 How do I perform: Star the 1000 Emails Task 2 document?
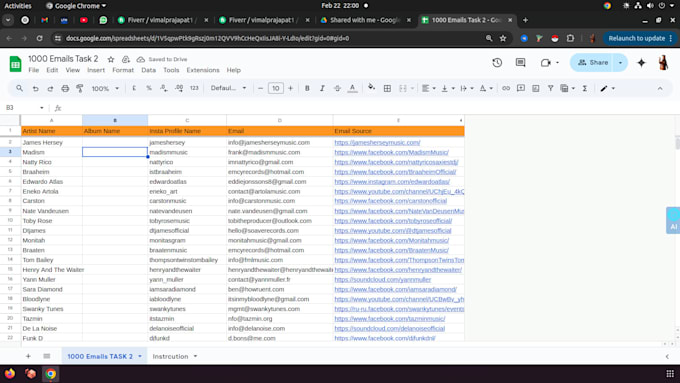tap(111, 59)
